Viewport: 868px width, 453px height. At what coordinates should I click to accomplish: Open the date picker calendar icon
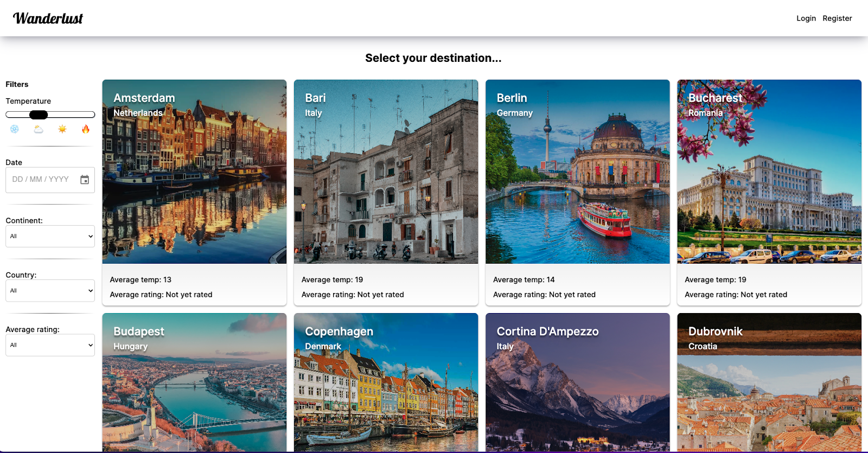point(85,180)
